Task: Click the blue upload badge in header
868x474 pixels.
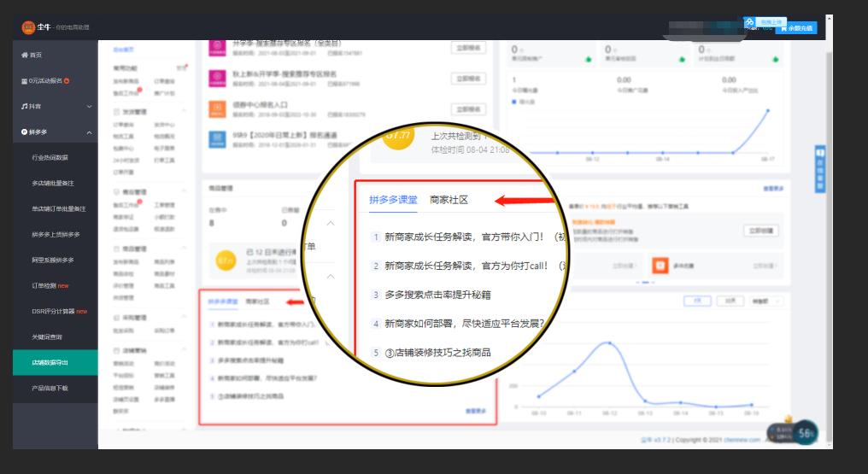Action: [765, 22]
